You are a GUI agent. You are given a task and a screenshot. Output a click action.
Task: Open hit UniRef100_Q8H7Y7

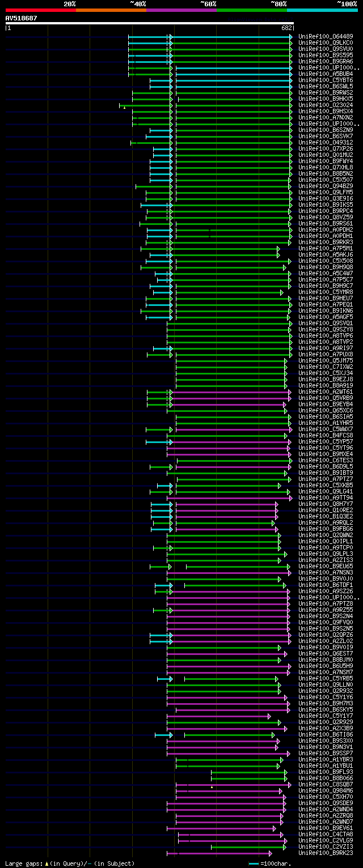point(326,504)
